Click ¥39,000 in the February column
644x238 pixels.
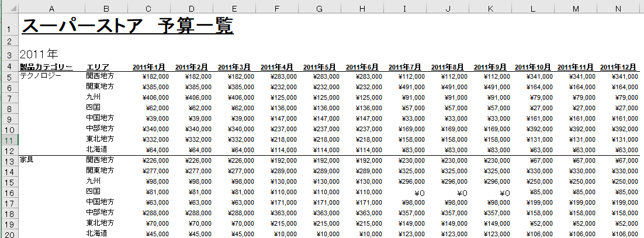point(200,118)
